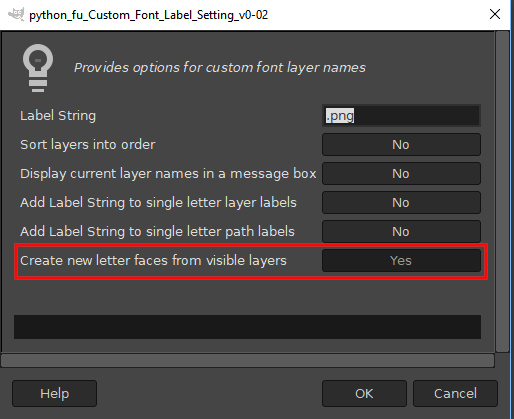Toggle the Sort layers into order button
This screenshot has height=419, width=514.
pyautogui.click(x=401, y=145)
